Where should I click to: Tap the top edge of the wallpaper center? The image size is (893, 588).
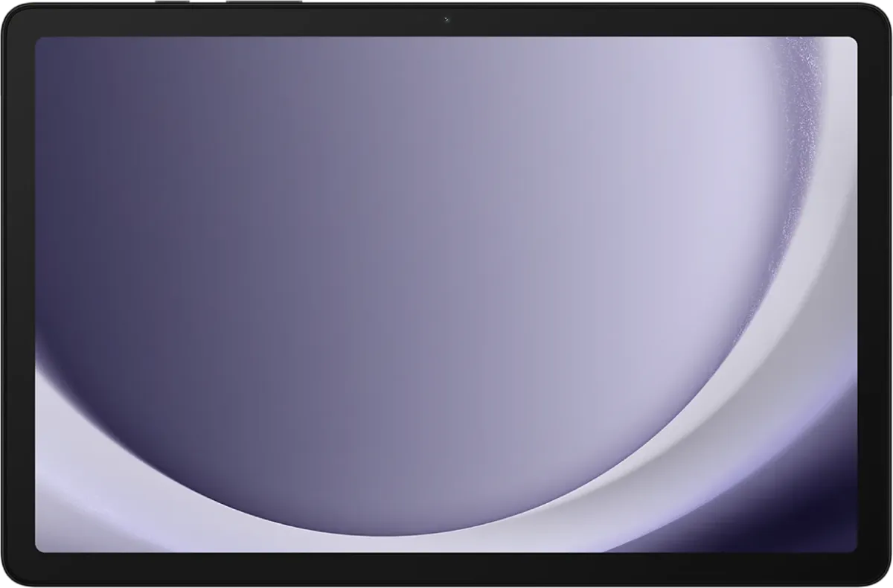click(x=446, y=43)
